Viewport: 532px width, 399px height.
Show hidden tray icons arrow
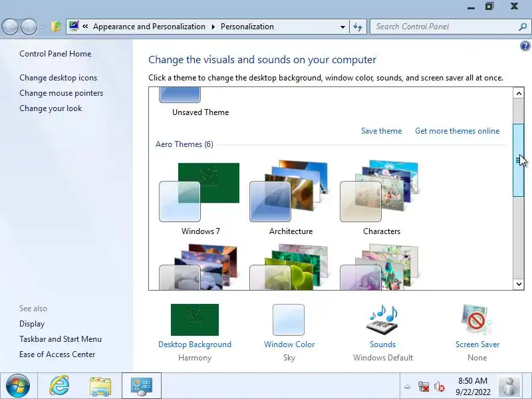(x=408, y=386)
